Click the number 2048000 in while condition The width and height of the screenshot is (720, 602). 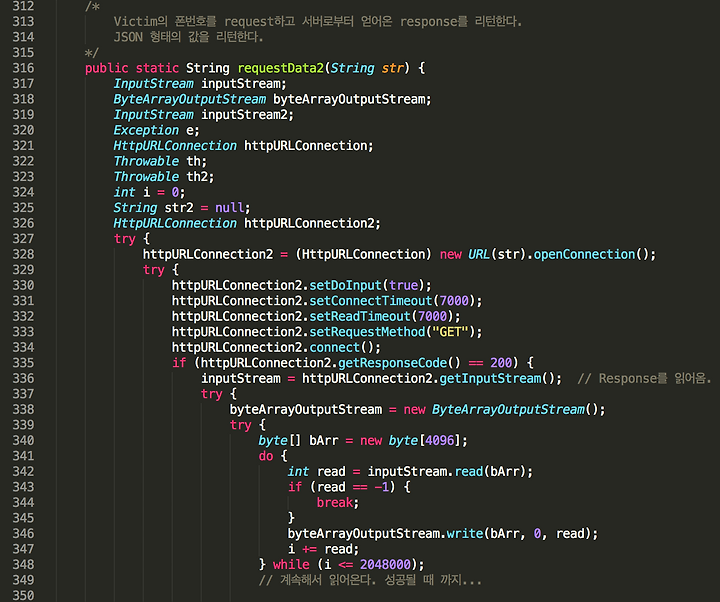coord(385,565)
